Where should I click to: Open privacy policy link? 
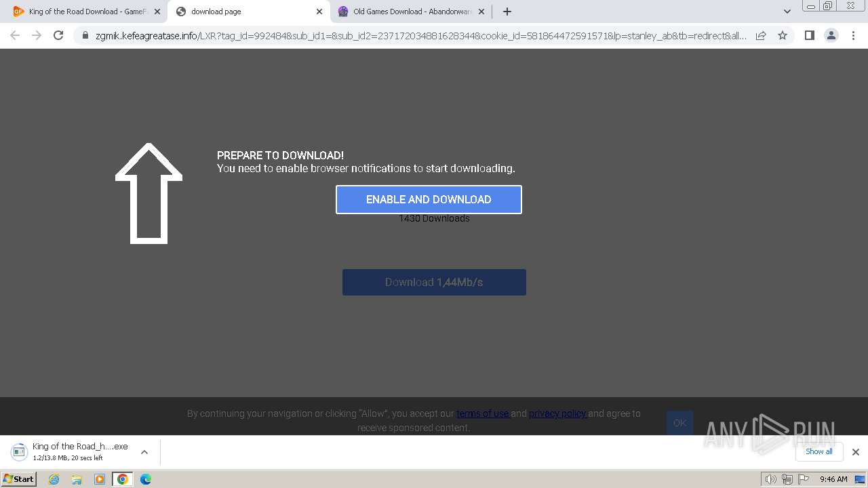557,413
